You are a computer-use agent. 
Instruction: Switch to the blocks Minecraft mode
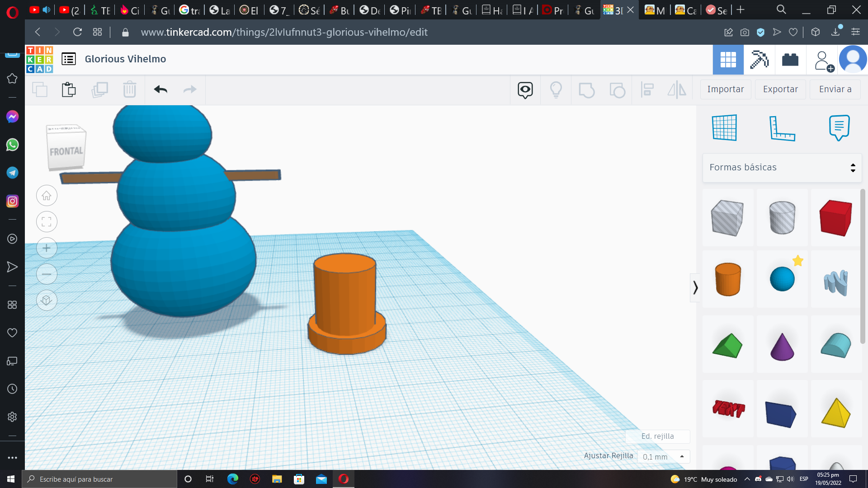(759, 60)
